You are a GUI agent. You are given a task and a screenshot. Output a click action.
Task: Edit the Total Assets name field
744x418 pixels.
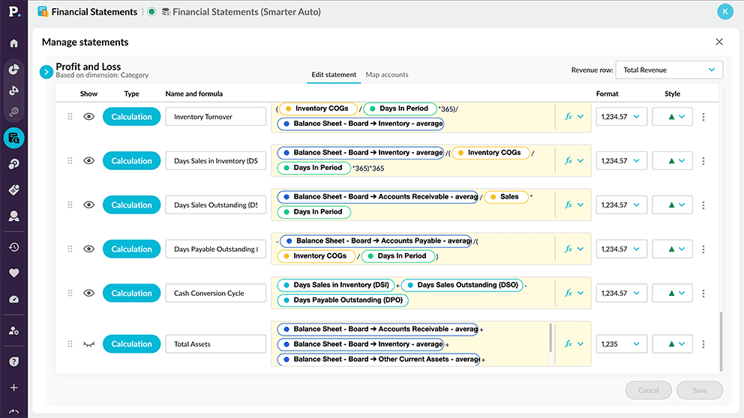coord(215,344)
